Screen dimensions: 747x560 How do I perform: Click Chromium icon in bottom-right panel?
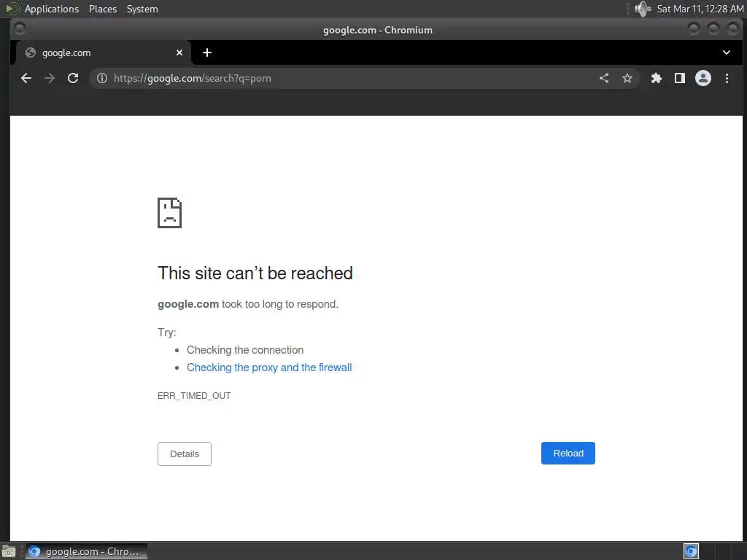coord(692,551)
